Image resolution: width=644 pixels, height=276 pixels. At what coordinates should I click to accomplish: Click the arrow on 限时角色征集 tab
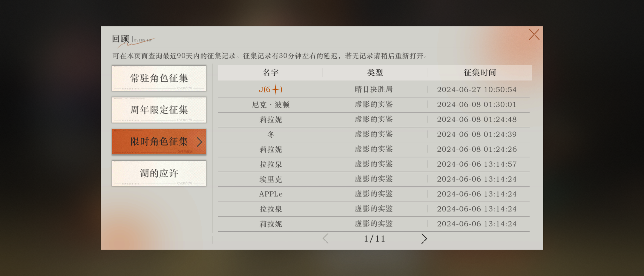point(200,142)
